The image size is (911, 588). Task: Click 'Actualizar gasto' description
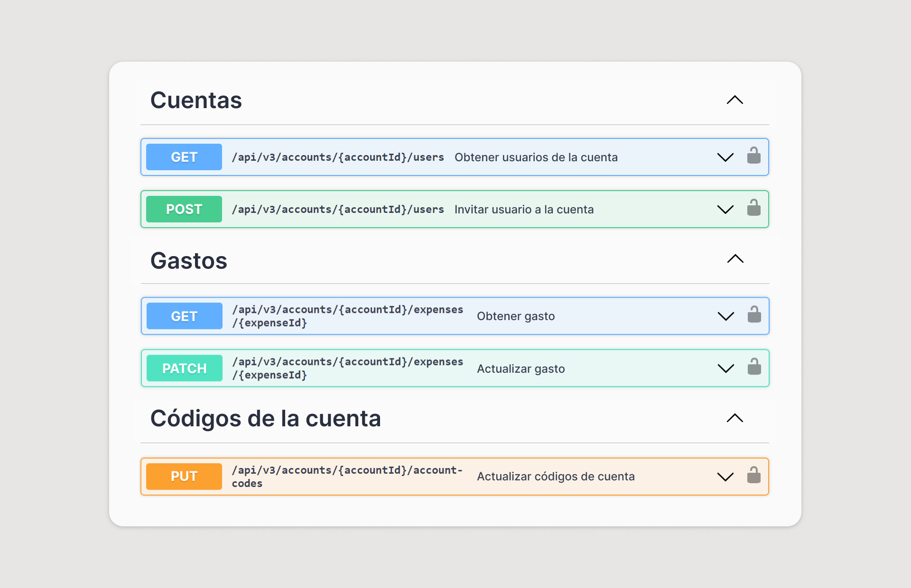click(x=521, y=369)
